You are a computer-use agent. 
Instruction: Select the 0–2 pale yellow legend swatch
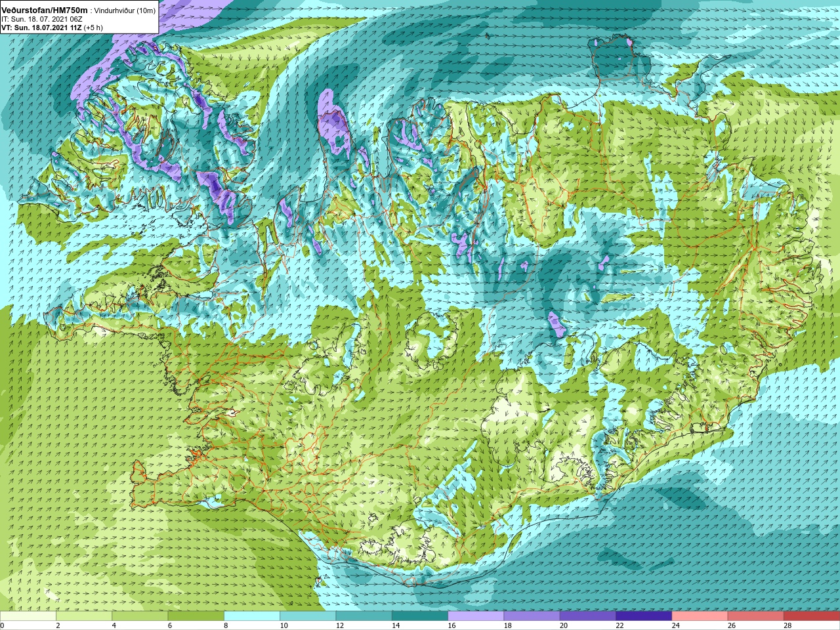(28, 616)
